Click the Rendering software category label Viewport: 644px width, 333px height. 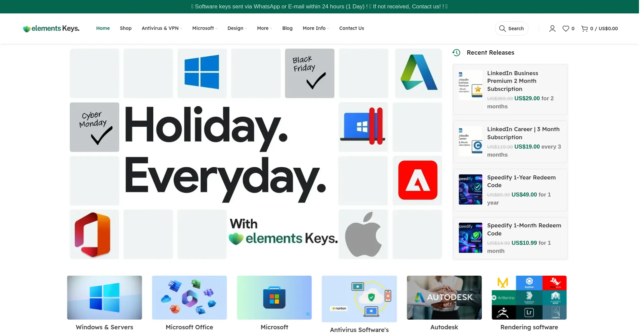529,327
